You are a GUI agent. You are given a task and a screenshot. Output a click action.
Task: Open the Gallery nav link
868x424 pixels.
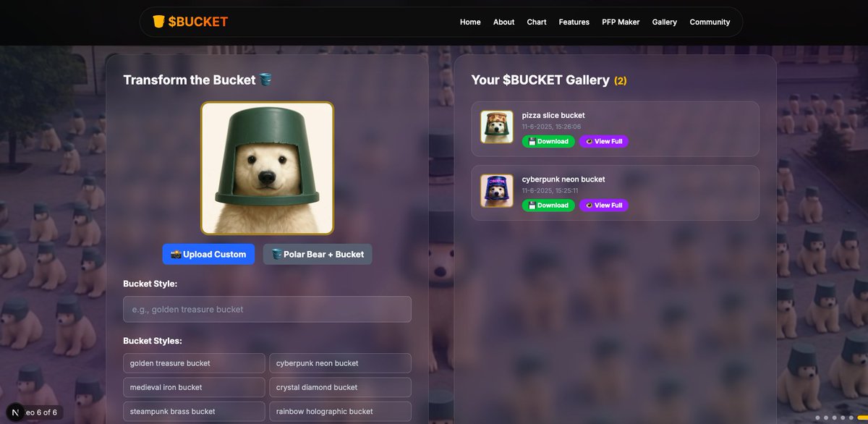pyautogui.click(x=665, y=22)
